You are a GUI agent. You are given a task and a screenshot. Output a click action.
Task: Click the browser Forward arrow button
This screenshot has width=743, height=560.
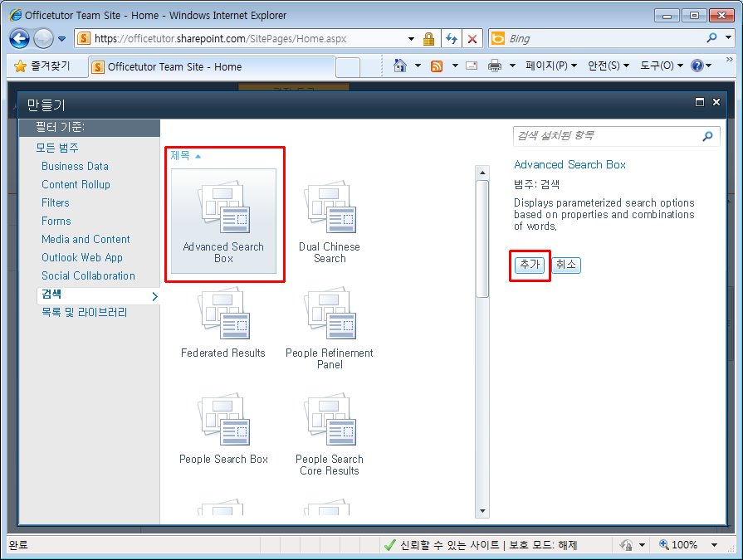(44, 39)
